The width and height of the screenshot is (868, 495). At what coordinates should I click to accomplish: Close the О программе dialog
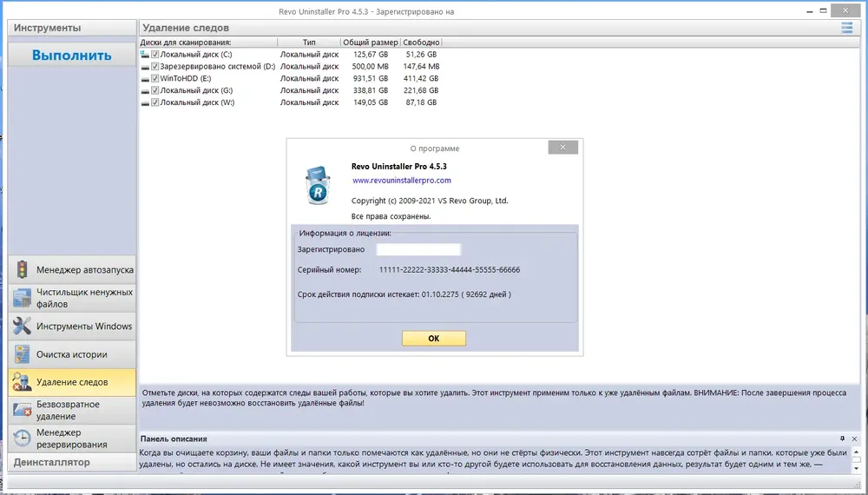click(563, 148)
